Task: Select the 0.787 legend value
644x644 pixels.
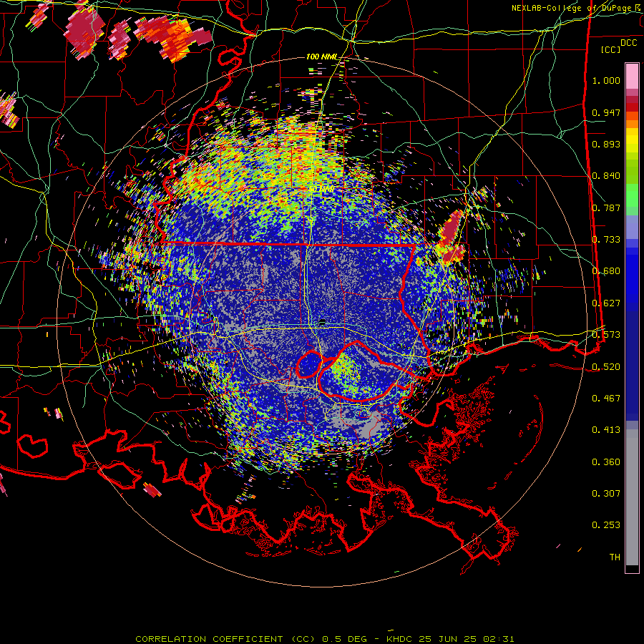Action: point(606,208)
